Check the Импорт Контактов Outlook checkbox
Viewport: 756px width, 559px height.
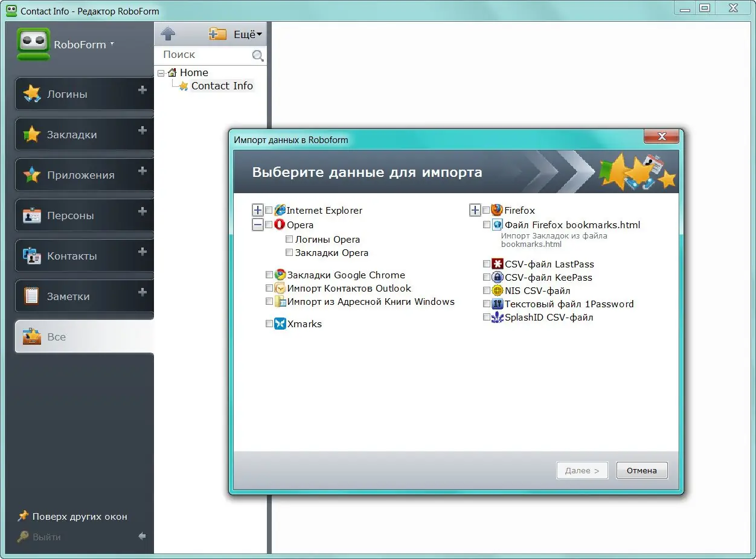[x=269, y=288]
